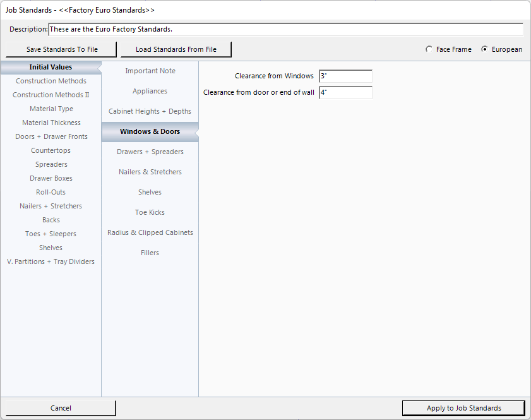Screen dimensions: 531x420
Task: Open the Construction Methods category
Action: 51,81
